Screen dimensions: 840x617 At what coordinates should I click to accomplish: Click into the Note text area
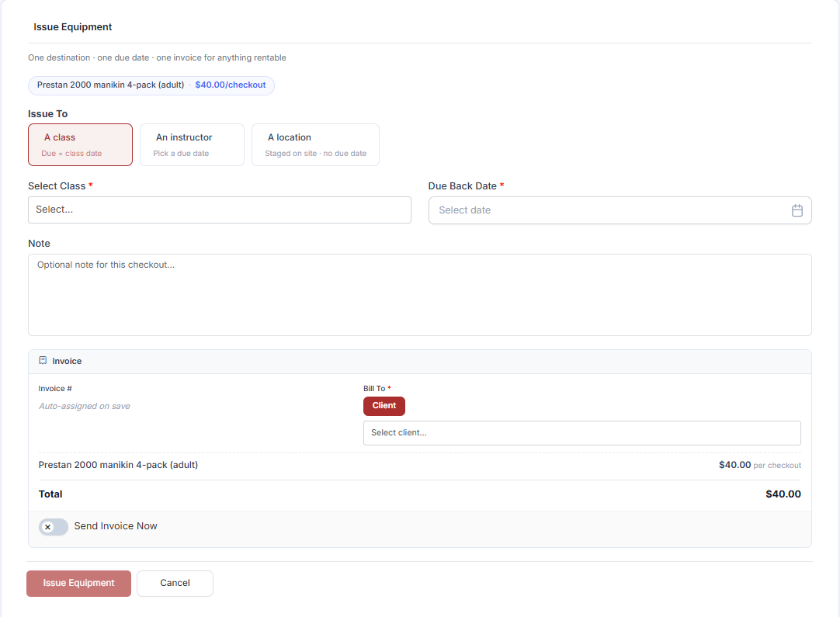pyautogui.click(x=419, y=295)
